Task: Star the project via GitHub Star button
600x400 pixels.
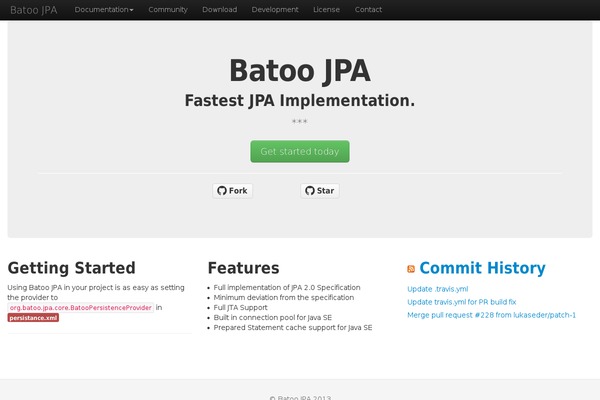Action: pos(320,191)
